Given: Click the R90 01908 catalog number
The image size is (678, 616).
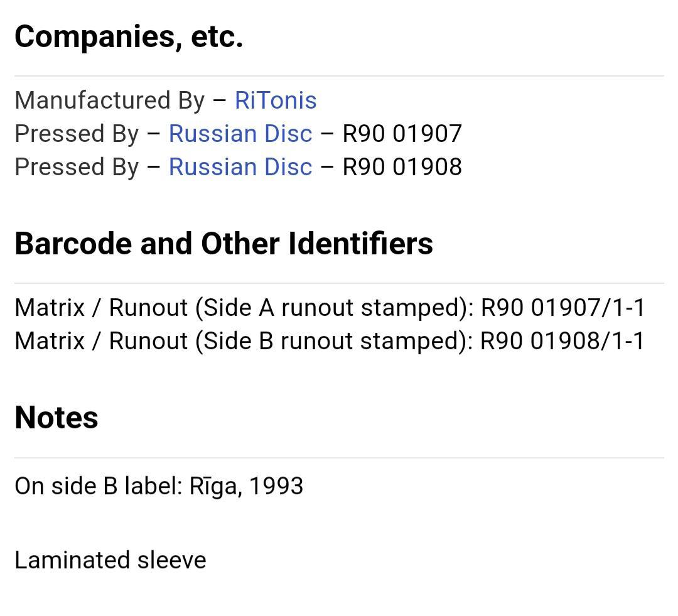Looking at the screenshot, I should [x=402, y=166].
